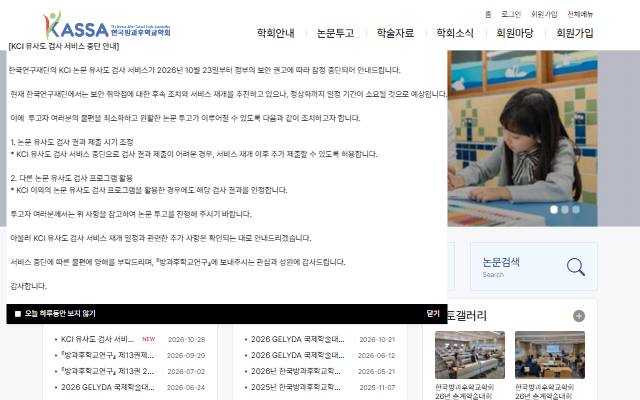Open post '2026년 한국방과후학교학...' dated 2026-05-21
Image resolution: width=640 pixels, height=400 pixels.
(296, 371)
